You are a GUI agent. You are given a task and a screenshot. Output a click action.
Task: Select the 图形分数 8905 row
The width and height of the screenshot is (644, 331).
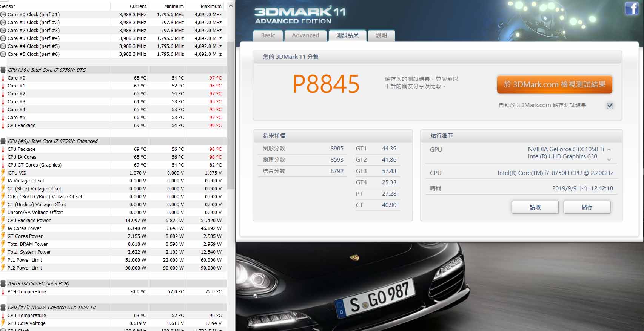coord(303,149)
